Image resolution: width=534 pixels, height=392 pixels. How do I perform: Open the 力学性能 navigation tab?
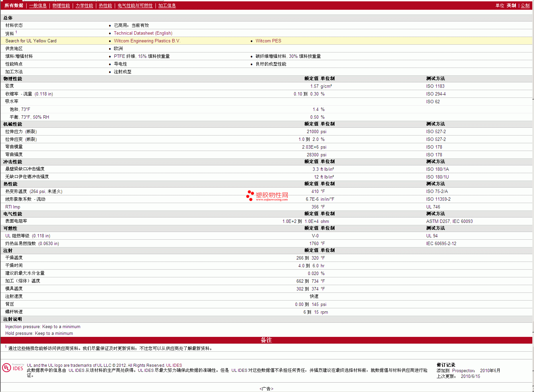click(84, 5)
